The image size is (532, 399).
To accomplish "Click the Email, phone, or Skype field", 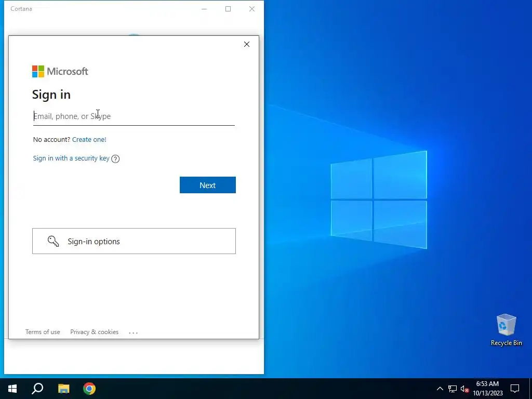I will [x=134, y=116].
